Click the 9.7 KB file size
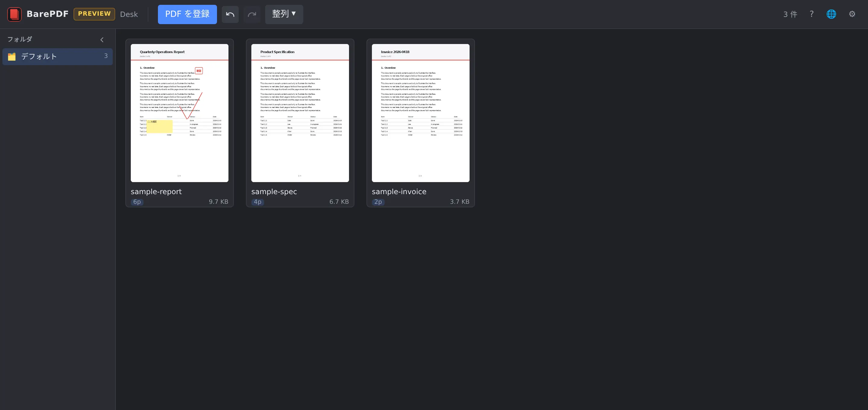 218,202
